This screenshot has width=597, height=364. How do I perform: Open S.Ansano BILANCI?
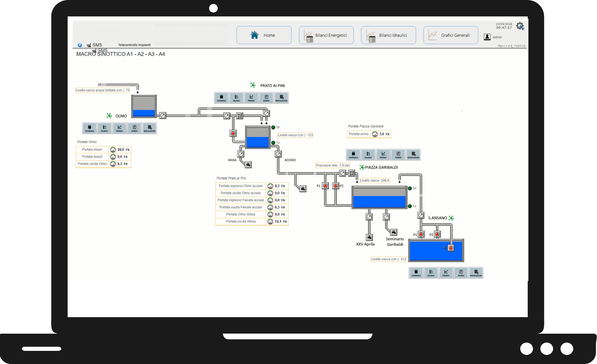tap(431, 273)
